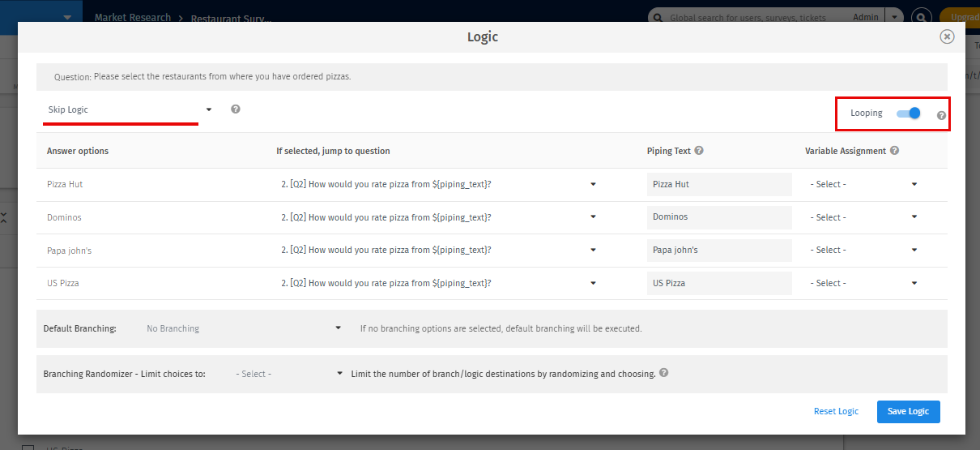Open help icon next to Skip Logic

(x=236, y=109)
